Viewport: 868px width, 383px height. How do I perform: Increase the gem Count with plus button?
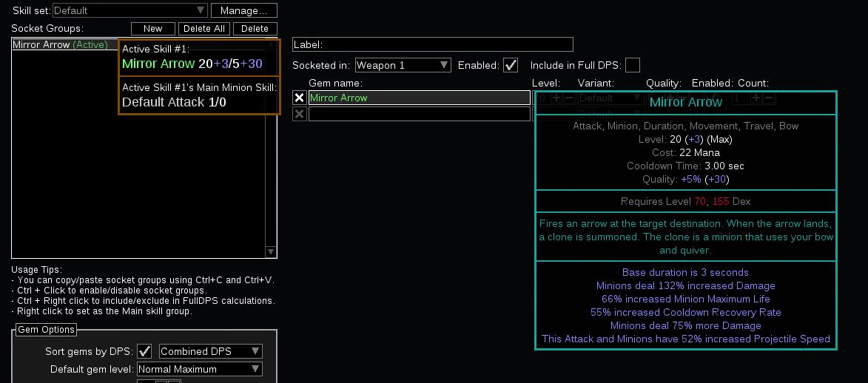point(758,98)
